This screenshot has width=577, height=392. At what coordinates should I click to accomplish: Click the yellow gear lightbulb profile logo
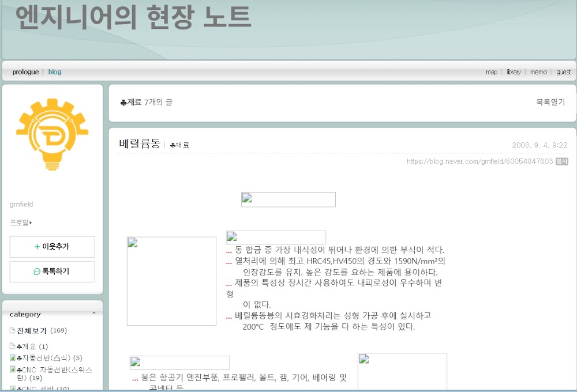click(53, 134)
